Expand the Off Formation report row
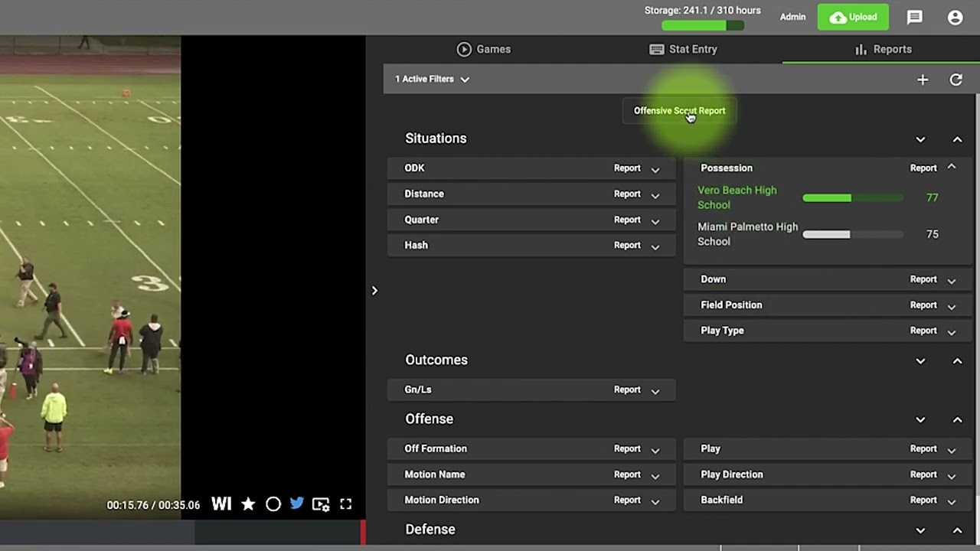Image resolution: width=980 pixels, height=551 pixels. coord(655,450)
